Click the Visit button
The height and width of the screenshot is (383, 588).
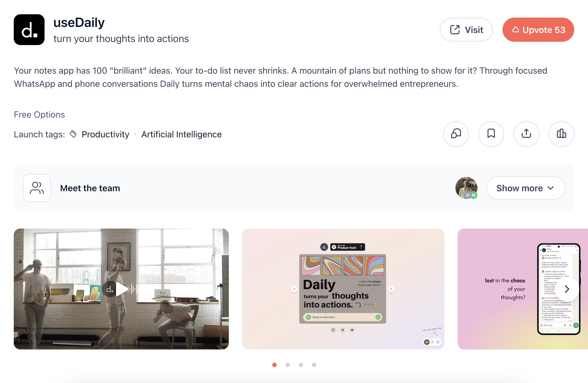tap(466, 30)
